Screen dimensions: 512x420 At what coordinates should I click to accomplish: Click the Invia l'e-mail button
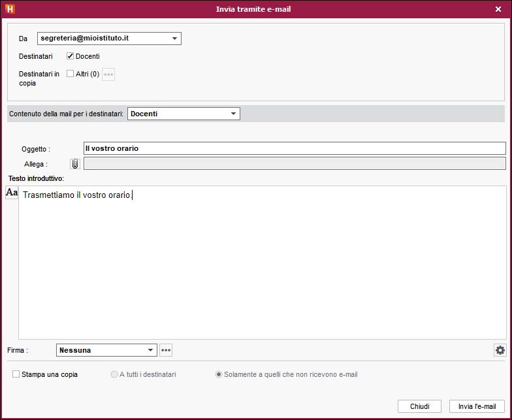click(476, 406)
